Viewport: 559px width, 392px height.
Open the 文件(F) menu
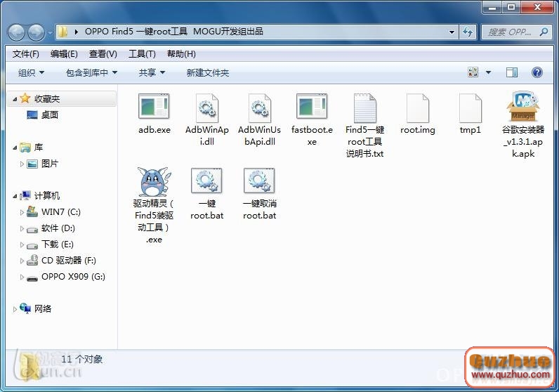tap(25, 54)
